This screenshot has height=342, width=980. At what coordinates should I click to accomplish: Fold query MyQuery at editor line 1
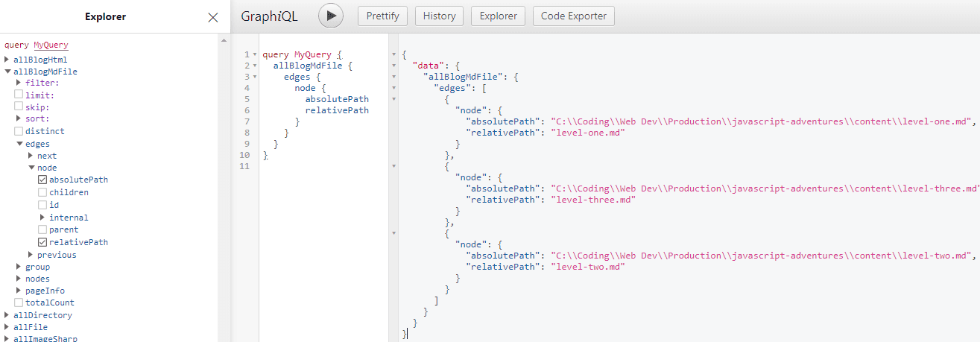255,55
